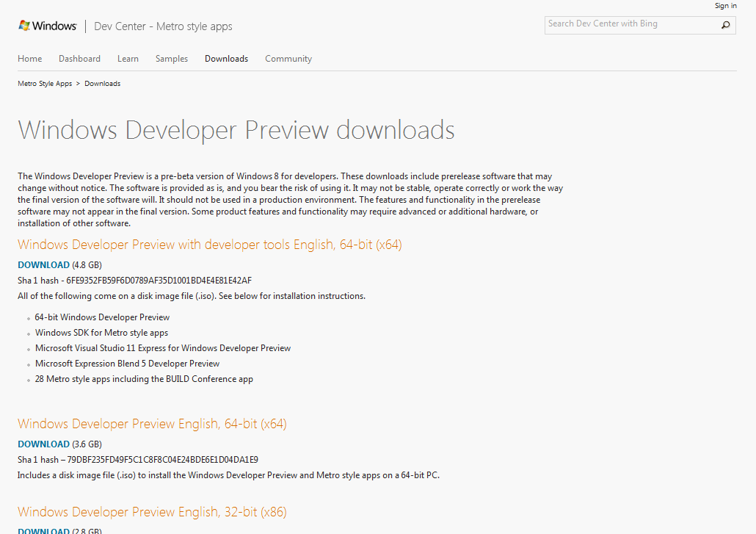
Task: Click the Windows logo icon
Action: [24, 26]
